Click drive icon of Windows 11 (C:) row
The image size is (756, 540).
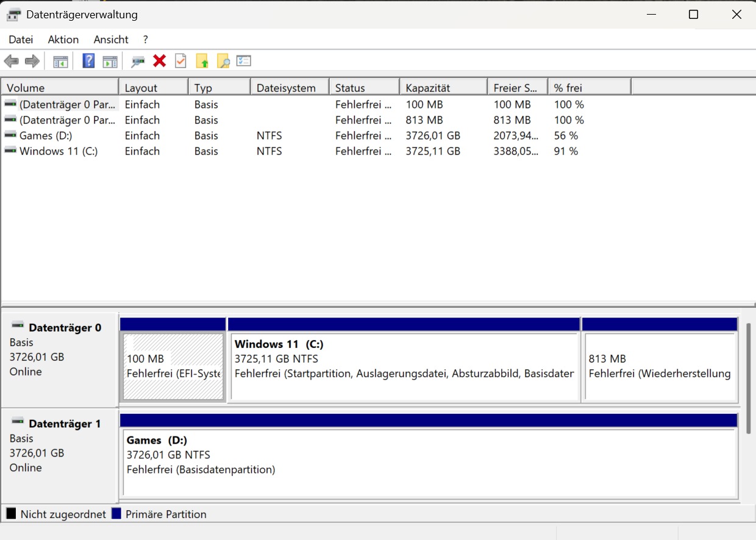point(10,151)
